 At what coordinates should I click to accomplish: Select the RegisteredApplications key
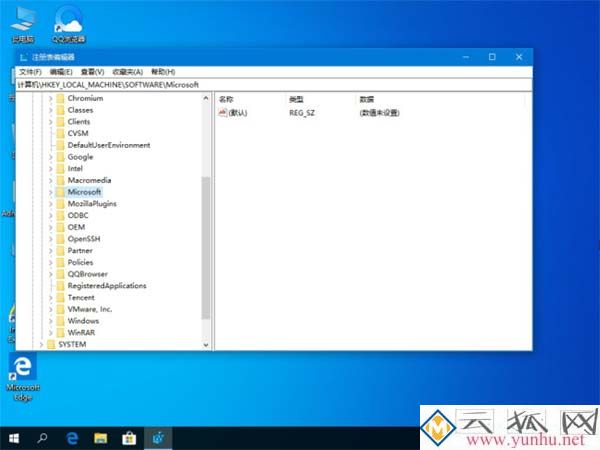pos(107,286)
